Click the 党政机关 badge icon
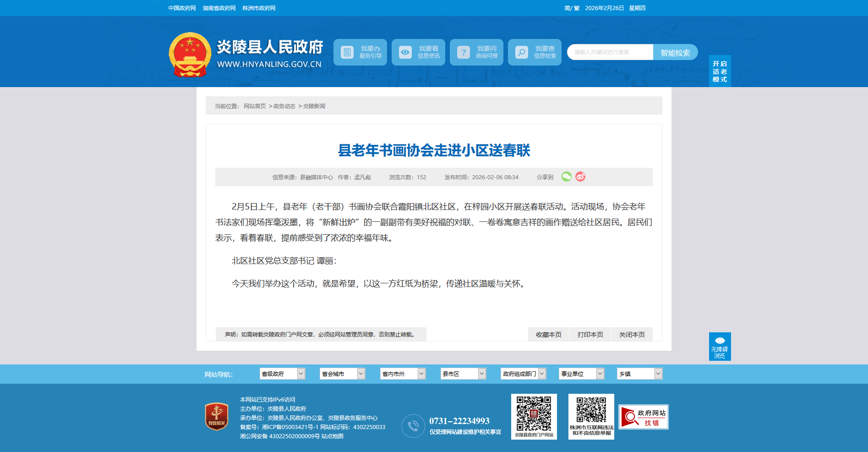 (217, 416)
